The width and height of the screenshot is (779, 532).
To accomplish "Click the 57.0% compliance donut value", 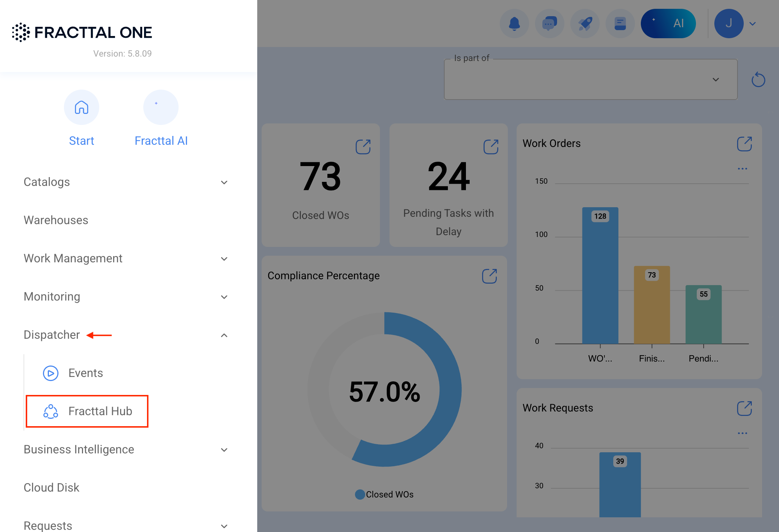I will pos(385,392).
